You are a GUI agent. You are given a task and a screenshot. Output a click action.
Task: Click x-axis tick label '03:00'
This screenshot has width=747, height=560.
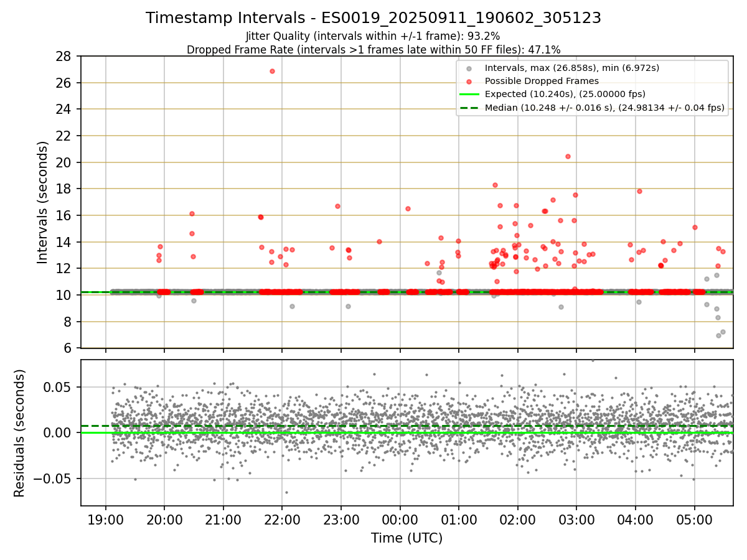pyautogui.click(x=576, y=520)
